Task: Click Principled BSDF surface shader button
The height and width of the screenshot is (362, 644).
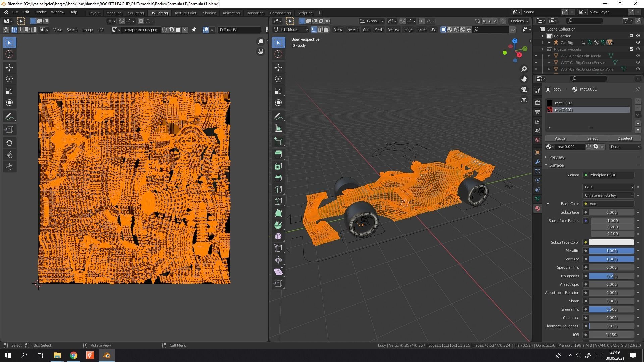Action: click(608, 175)
